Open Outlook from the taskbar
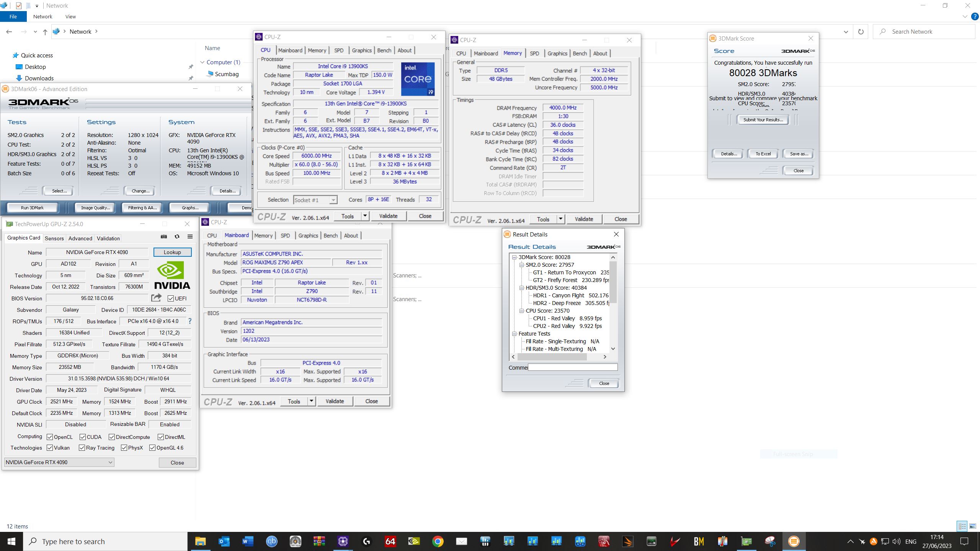The image size is (980, 551). 224,541
